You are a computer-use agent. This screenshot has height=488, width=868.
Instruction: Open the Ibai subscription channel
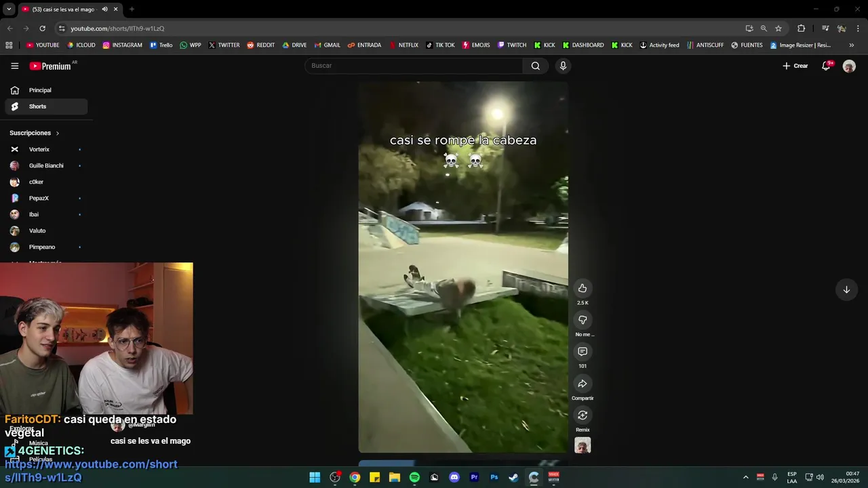(x=46, y=214)
